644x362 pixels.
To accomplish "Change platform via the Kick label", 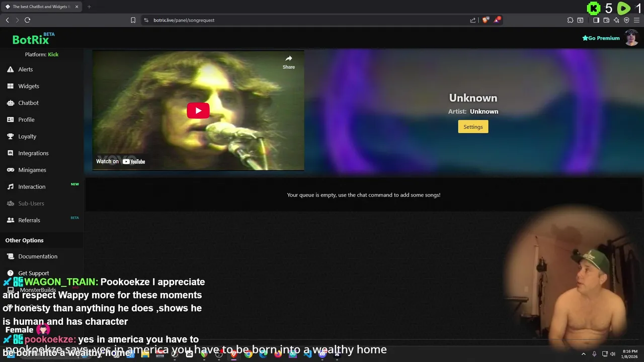I will pos(53,54).
